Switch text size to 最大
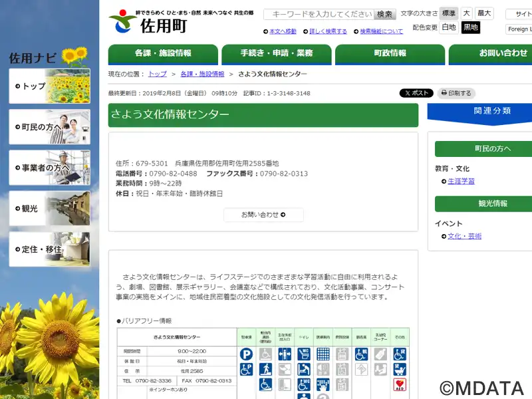Image resolution: width=532 pixels, height=399 pixels. coord(484,13)
